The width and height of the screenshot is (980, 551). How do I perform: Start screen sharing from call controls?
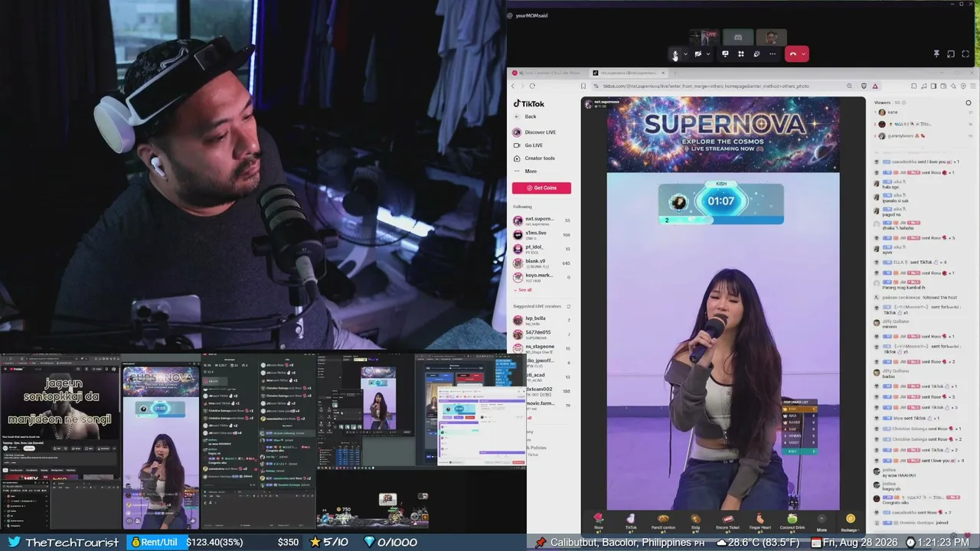pyautogui.click(x=725, y=54)
